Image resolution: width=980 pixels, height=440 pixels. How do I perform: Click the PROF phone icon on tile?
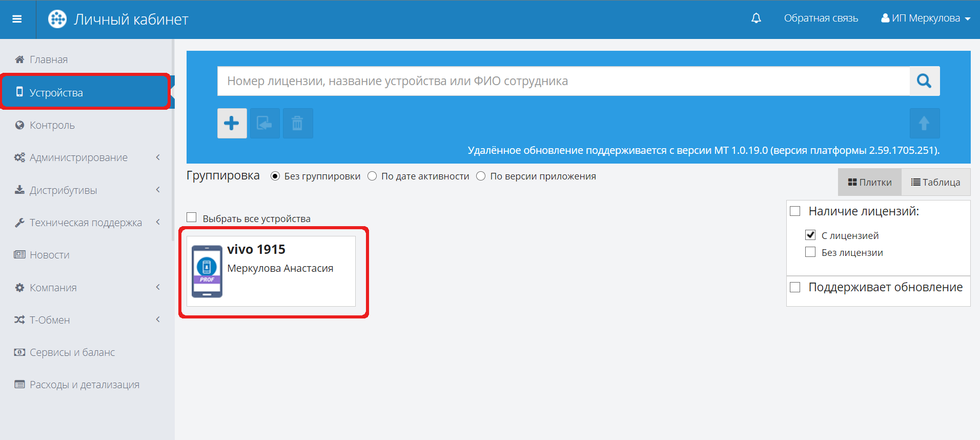tap(207, 271)
